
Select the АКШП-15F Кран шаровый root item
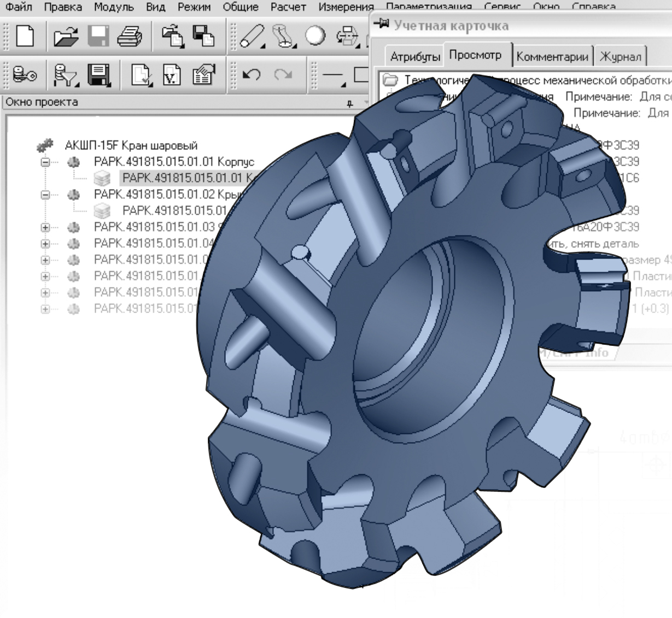point(131,146)
